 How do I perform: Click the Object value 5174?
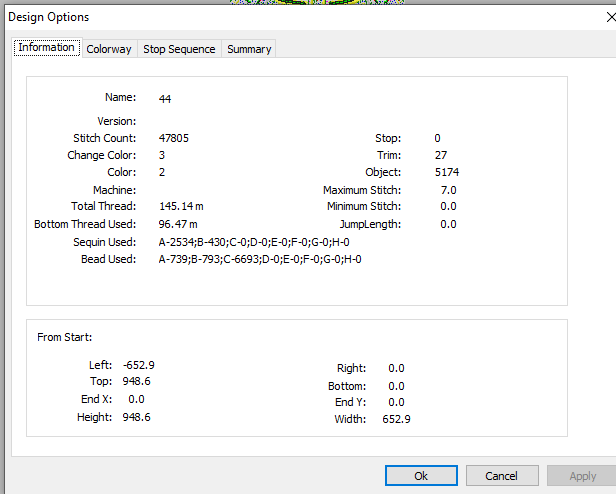click(447, 172)
